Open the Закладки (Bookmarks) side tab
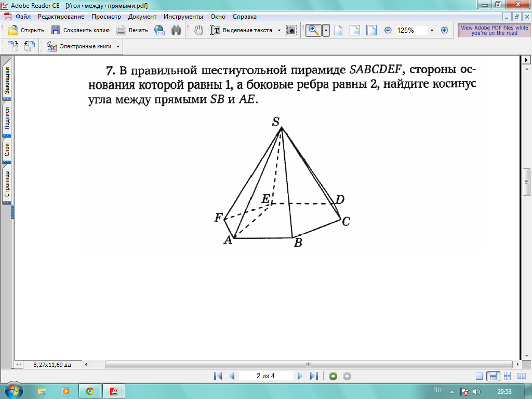Viewport: 532px width, 399px height. point(7,80)
